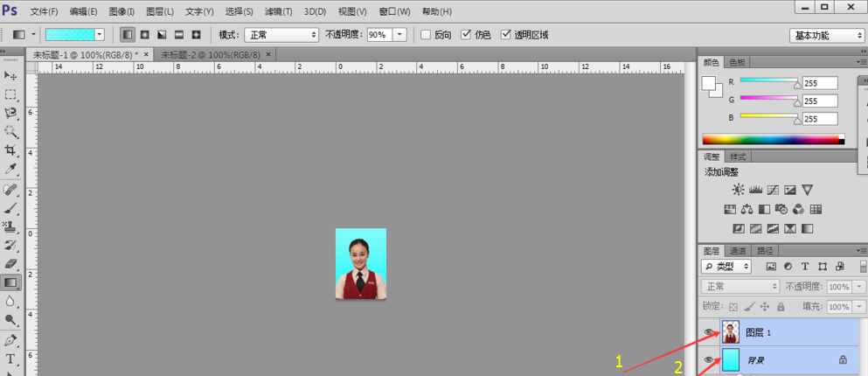Viewport: 868px width, 376px height.
Task: Select the Polygonal Lasso tool
Action: tap(10, 113)
